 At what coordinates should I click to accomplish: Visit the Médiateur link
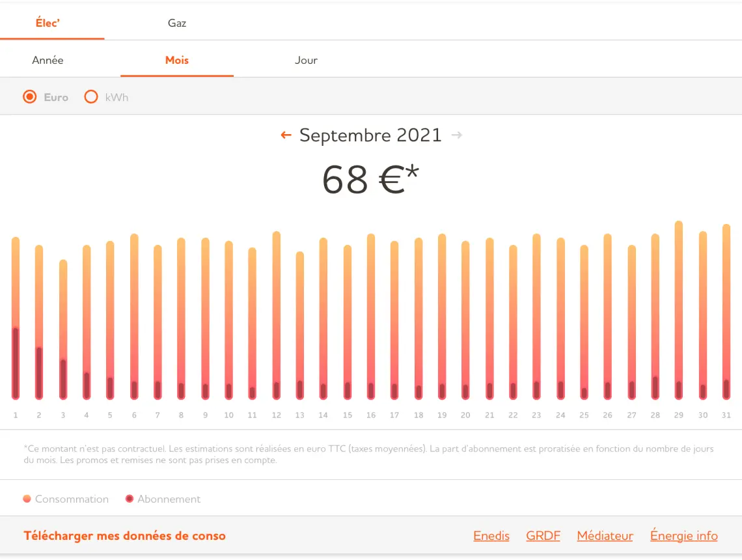click(605, 536)
